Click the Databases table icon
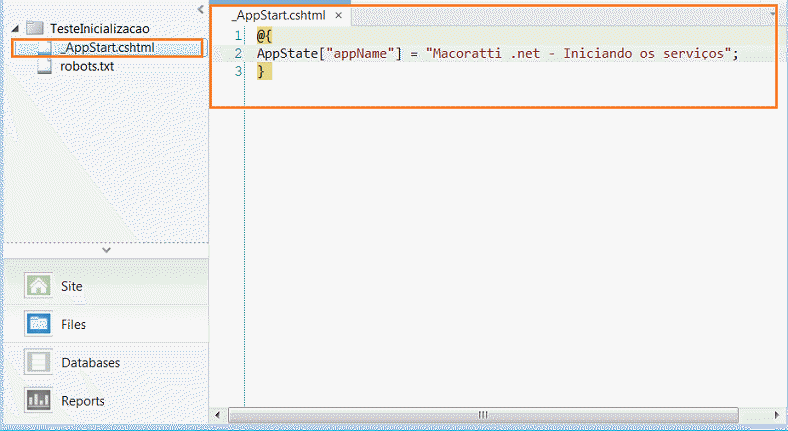 tap(38, 362)
